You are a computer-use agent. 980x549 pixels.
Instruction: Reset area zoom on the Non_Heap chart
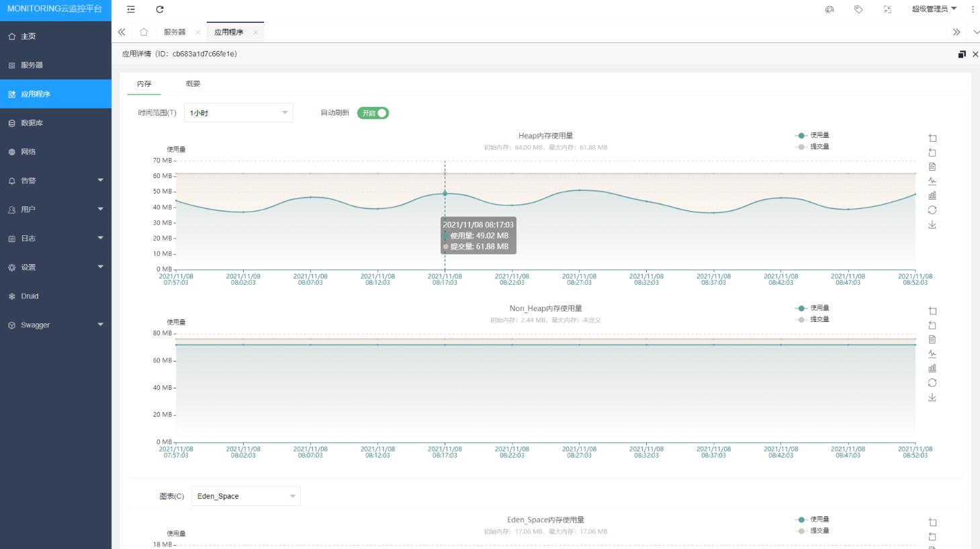tap(932, 325)
